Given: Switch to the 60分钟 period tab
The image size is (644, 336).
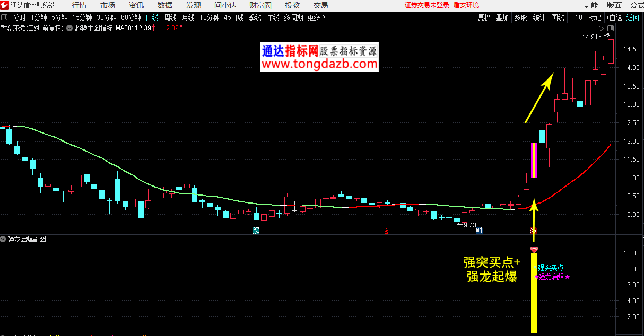Looking at the screenshot, I should pos(131,17).
